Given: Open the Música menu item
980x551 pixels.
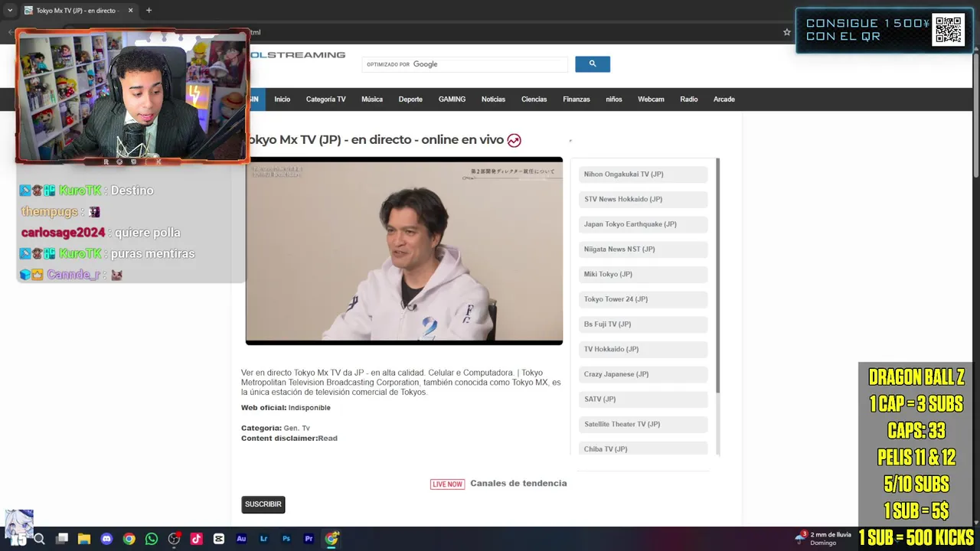Looking at the screenshot, I should coord(372,99).
